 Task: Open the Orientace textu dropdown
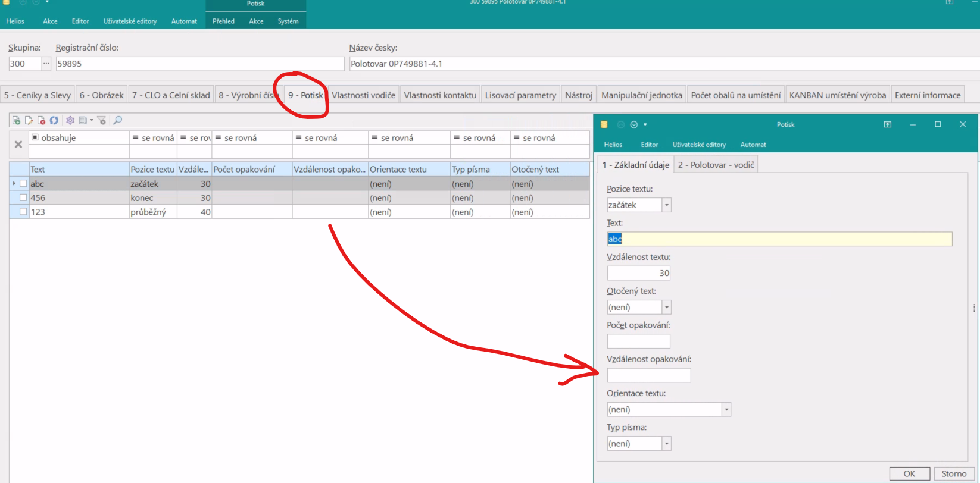pos(726,410)
